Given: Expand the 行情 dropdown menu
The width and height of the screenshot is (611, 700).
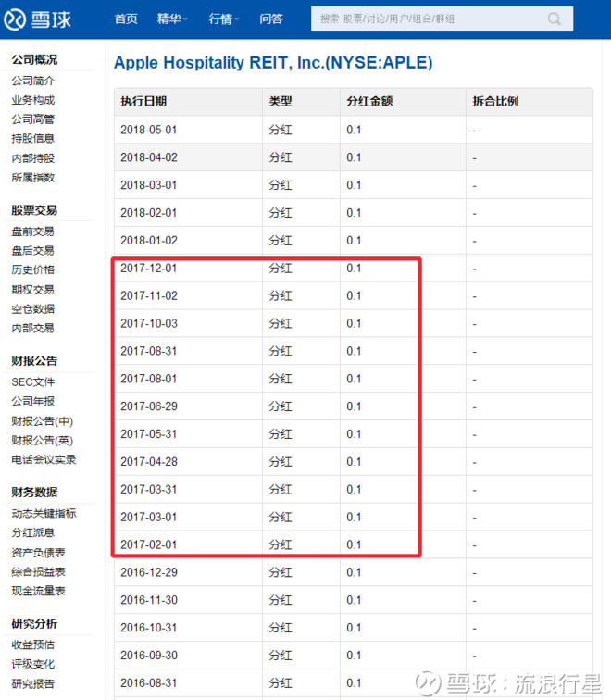Looking at the screenshot, I should coord(224,19).
